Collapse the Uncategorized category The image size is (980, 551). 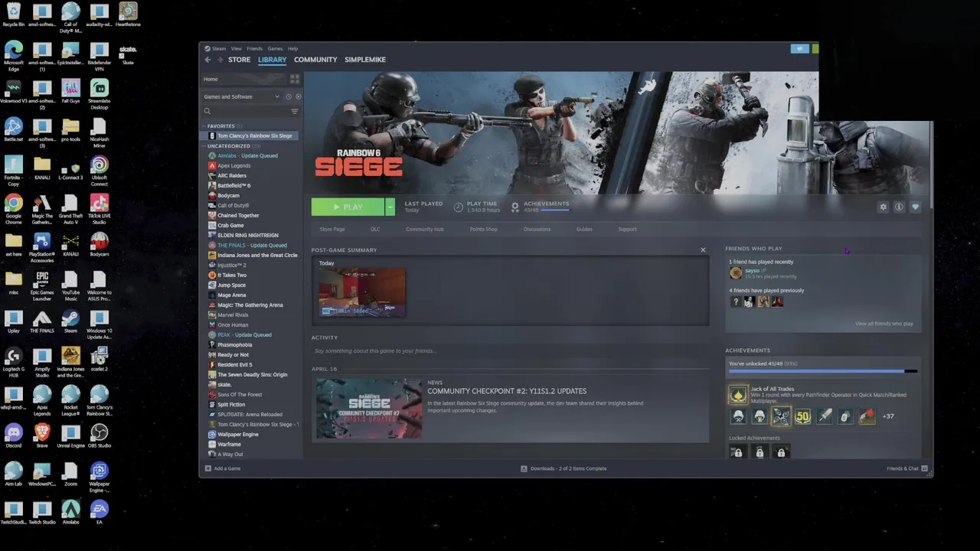pyautogui.click(x=204, y=145)
